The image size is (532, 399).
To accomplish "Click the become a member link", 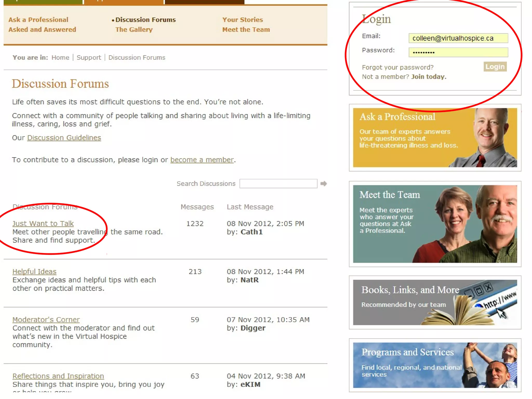I will (x=202, y=160).
